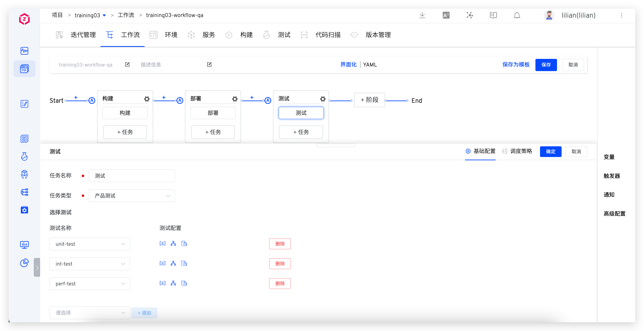The image size is (644, 331).
Task: Open unit-test variable config icon
Action: [x=162, y=244]
